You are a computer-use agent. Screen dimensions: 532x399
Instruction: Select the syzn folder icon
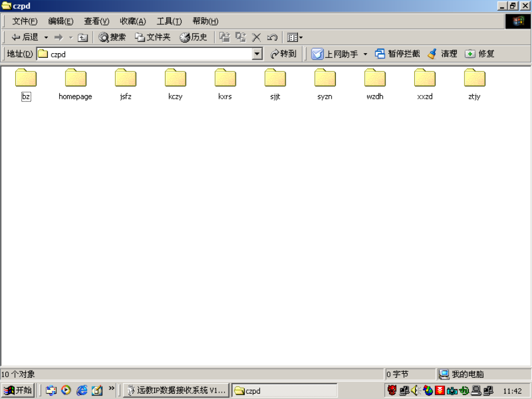coord(325,79)
